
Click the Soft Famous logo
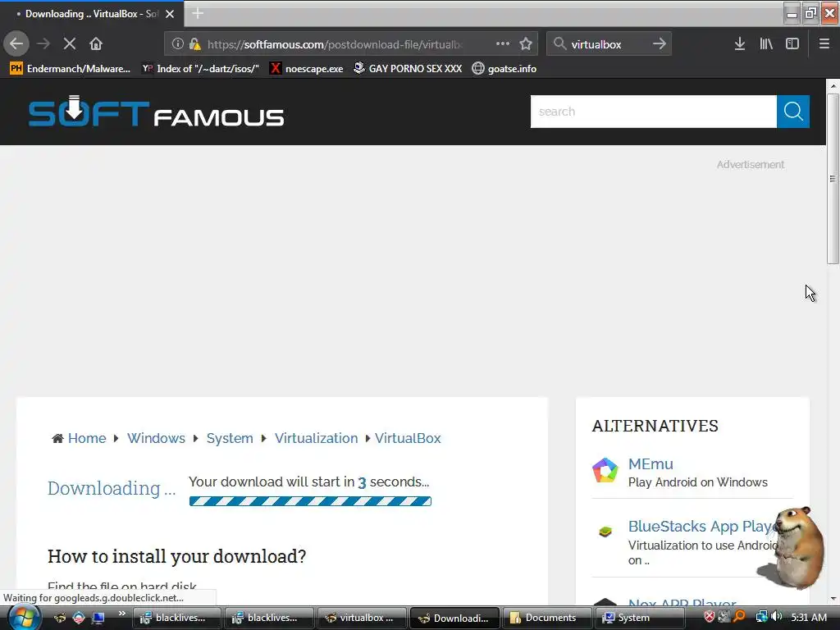[156, 112]
